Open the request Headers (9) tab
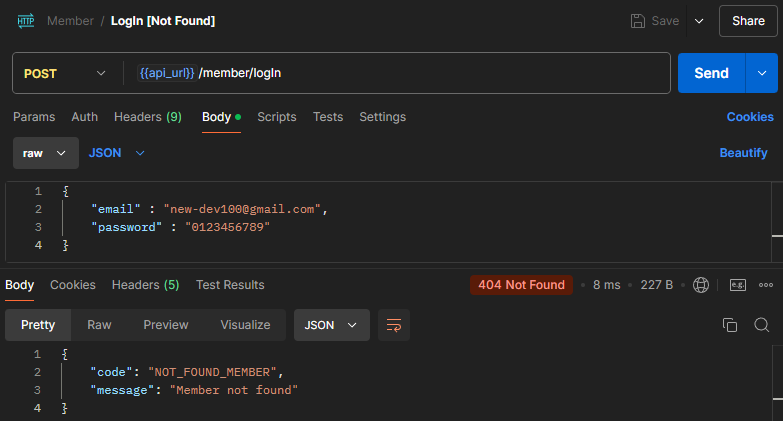This screenshot has width=783, height=421. tap(148, 117)
